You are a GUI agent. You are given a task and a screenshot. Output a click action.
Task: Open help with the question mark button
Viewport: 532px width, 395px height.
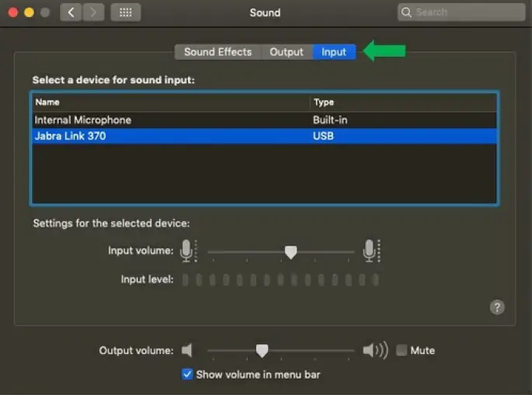point(497,307)
